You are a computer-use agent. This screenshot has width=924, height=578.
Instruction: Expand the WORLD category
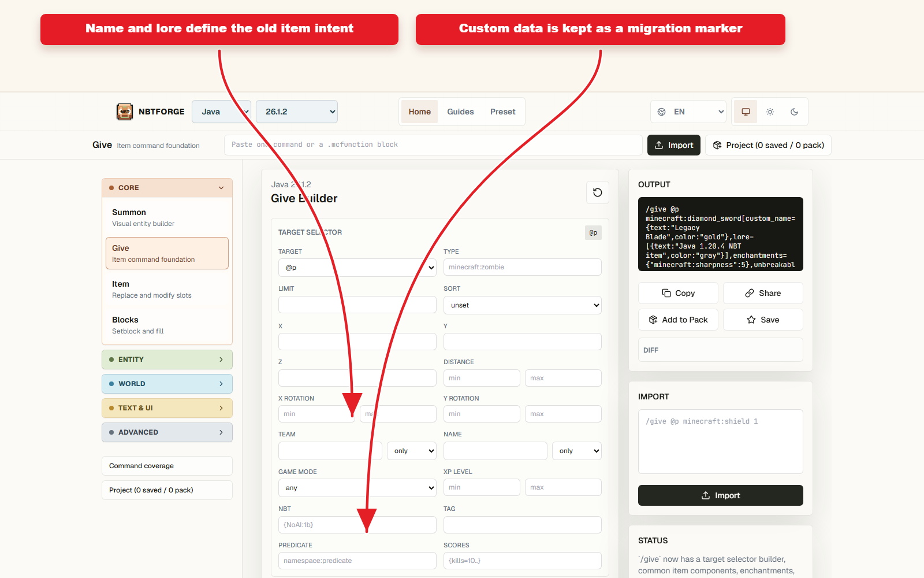[x=167, y=384]
